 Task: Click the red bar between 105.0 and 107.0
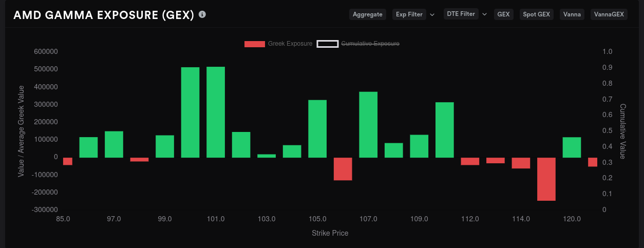tap(343, 169)
